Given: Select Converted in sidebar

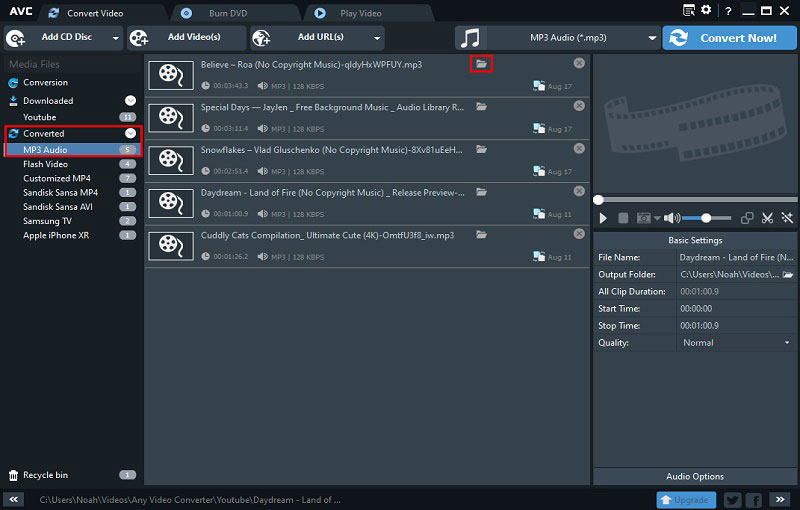Looking at the screenshot, I should click(x=43, y=134).
